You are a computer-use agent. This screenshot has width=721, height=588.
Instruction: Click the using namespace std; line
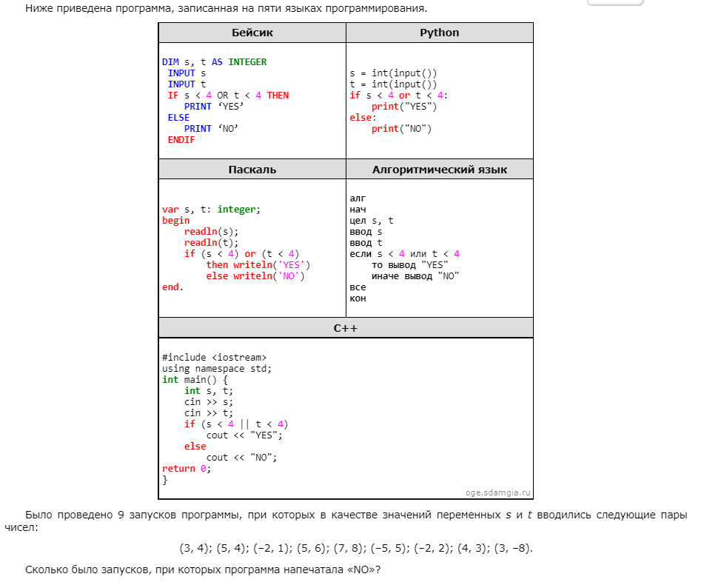click(x=217, y=369)
